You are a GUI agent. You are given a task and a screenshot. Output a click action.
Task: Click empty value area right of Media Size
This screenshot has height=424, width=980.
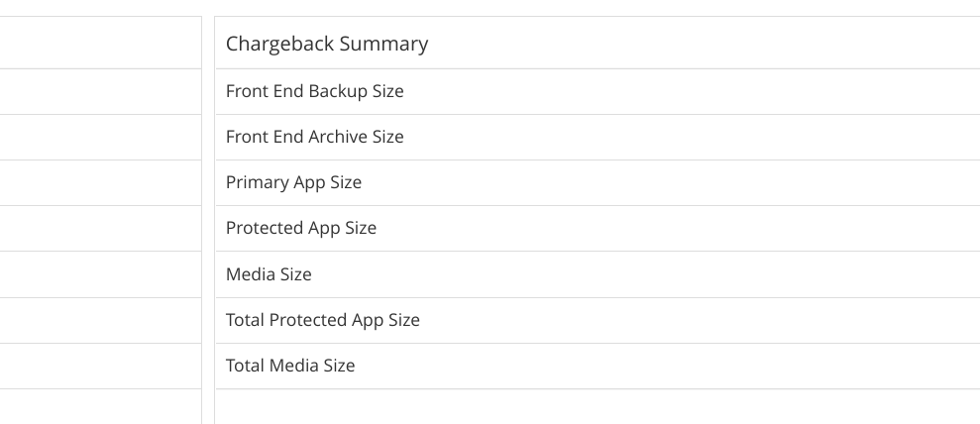[x=646, y=274]
